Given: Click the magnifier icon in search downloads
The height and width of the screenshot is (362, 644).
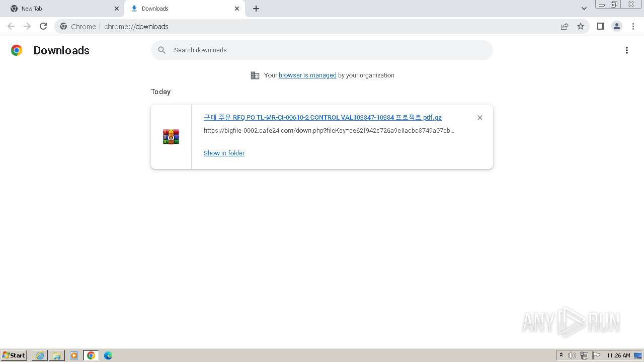Looking at the screenshot, I should tap(162, 50).
